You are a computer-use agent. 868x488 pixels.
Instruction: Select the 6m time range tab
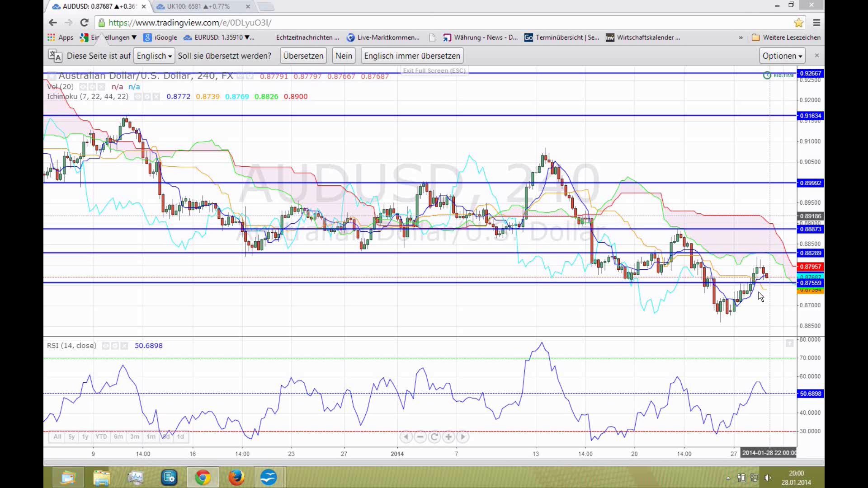point(118,437)
